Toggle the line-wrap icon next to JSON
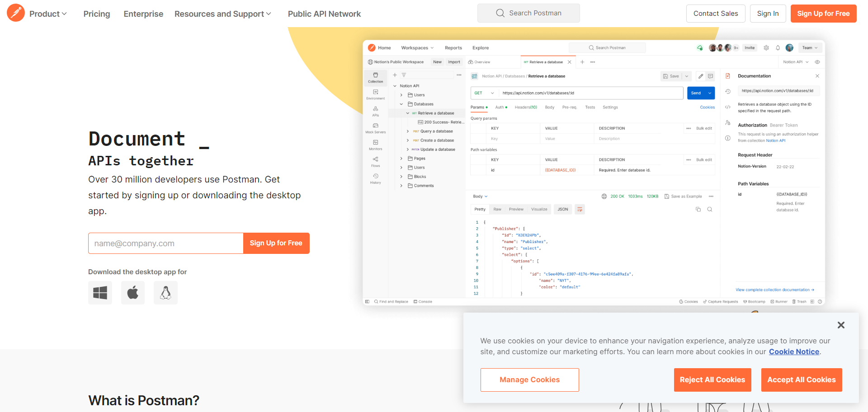The image size is (868, 412). [x=580, y=209]
